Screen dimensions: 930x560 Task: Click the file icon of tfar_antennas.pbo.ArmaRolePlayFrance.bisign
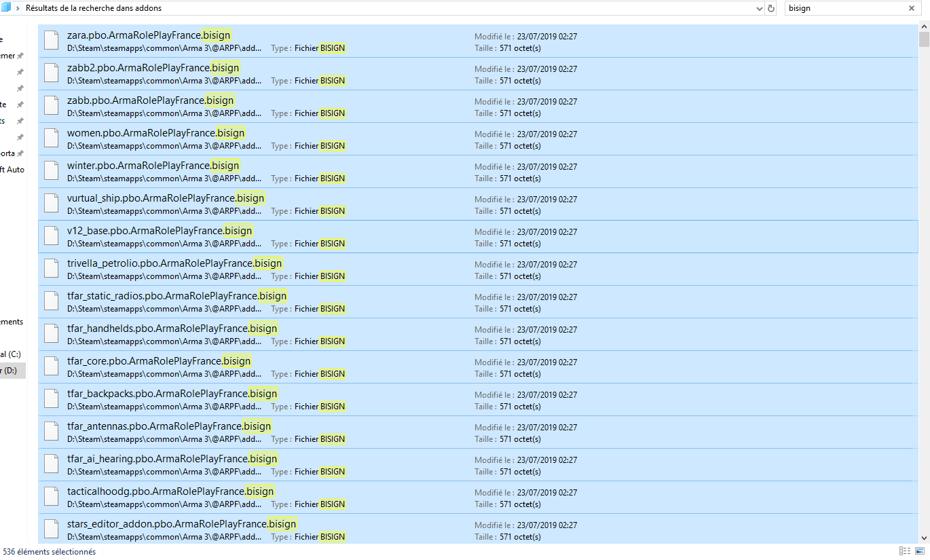point(52,432)
